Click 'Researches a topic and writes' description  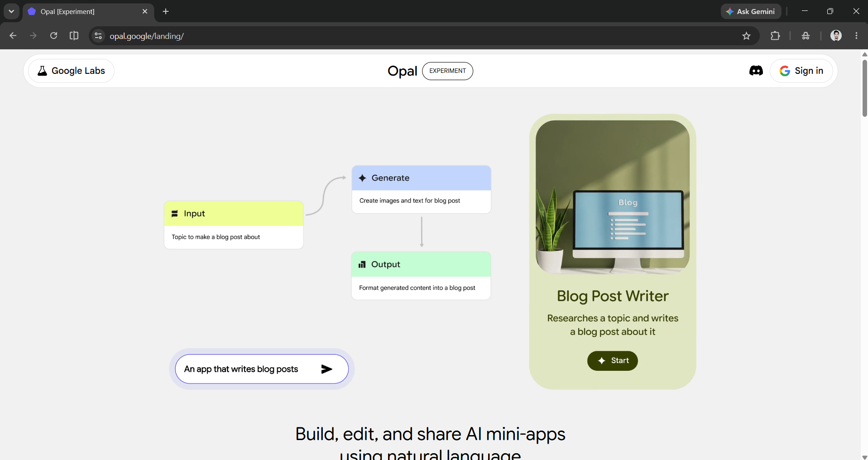[612, 318]
